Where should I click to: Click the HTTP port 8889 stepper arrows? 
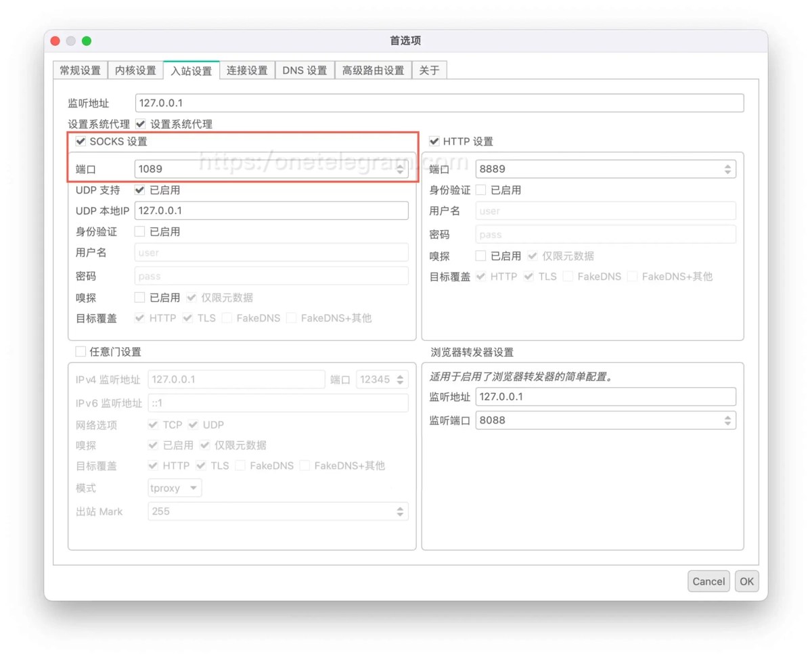pyautogui.click(x=727, y=169)
